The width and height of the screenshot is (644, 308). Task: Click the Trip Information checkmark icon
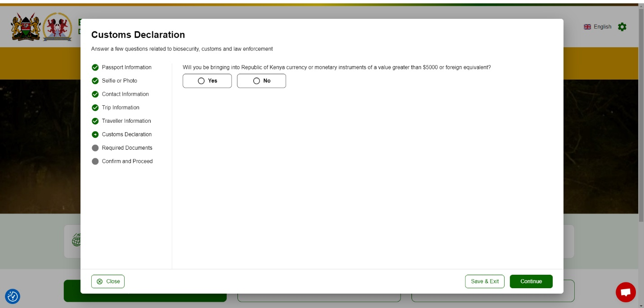95,108
